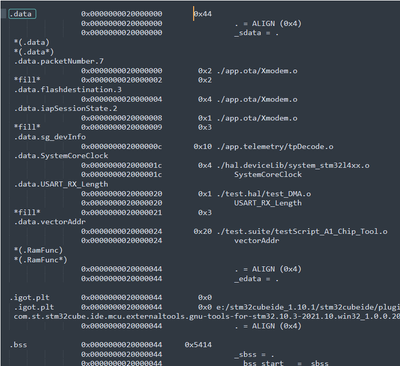Click the .bss section header
The image size is (400, 366).
tap(18, 345)
